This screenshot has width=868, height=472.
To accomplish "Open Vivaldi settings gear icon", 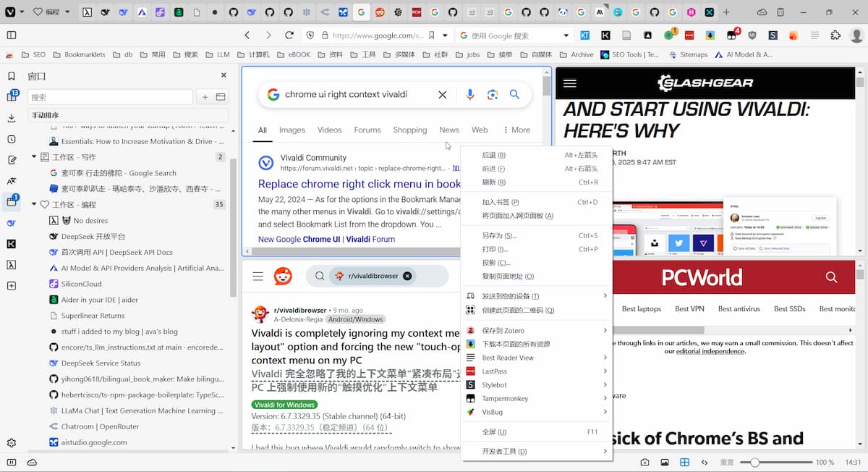I will point(12,443).
